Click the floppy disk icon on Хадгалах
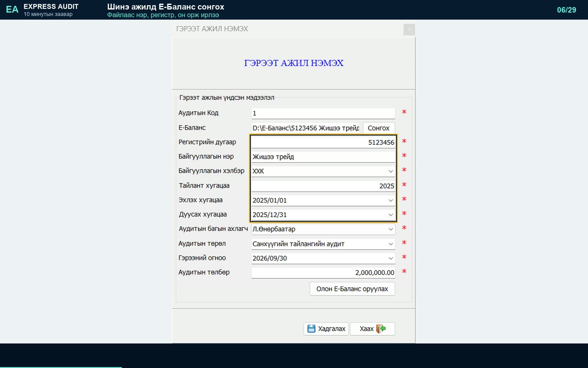Image resolution: width=588 pixels, height=368 pixels. coord(312,329)
